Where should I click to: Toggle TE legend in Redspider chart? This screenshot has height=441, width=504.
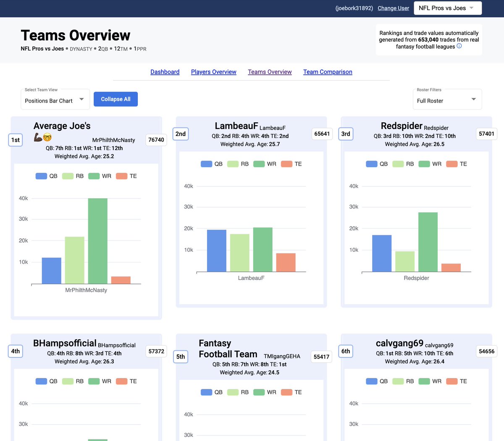(x=457, y=164)
